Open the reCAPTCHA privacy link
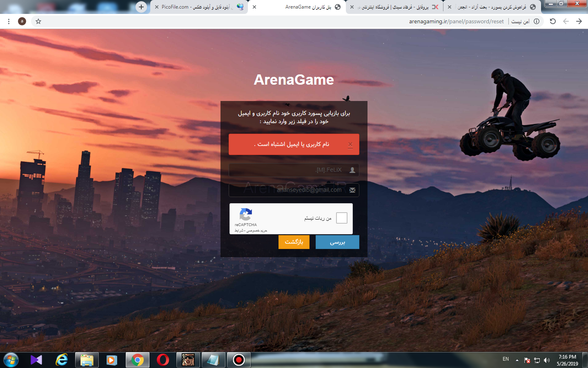The height and width of the screenshot is (368, 588). 256,231
